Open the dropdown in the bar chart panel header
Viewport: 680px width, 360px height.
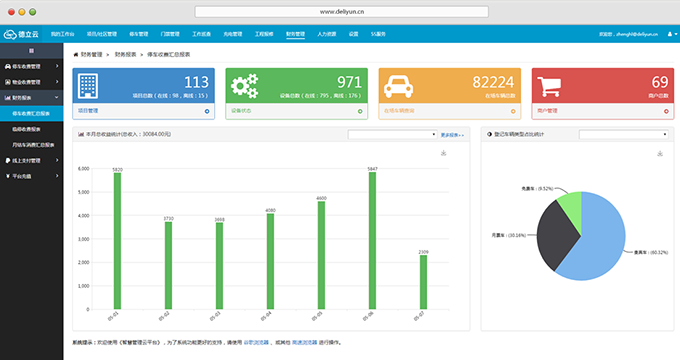(x=392, y=134)
